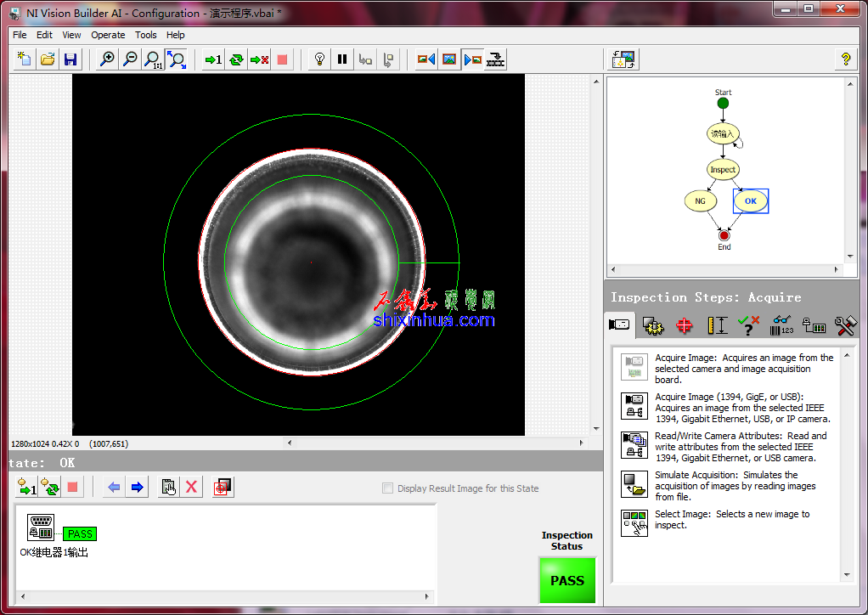Select the OK state in the diagram

[x=750, y=201]
